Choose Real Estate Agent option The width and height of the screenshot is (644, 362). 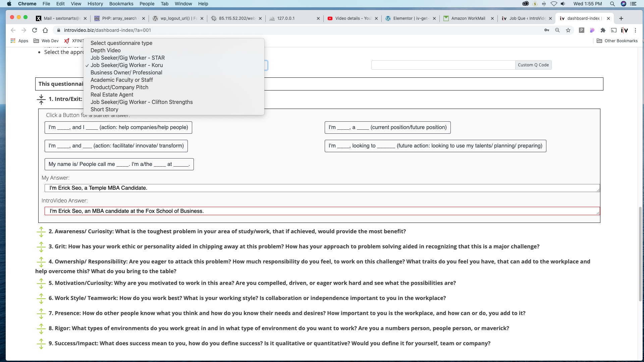coord(174,95)
